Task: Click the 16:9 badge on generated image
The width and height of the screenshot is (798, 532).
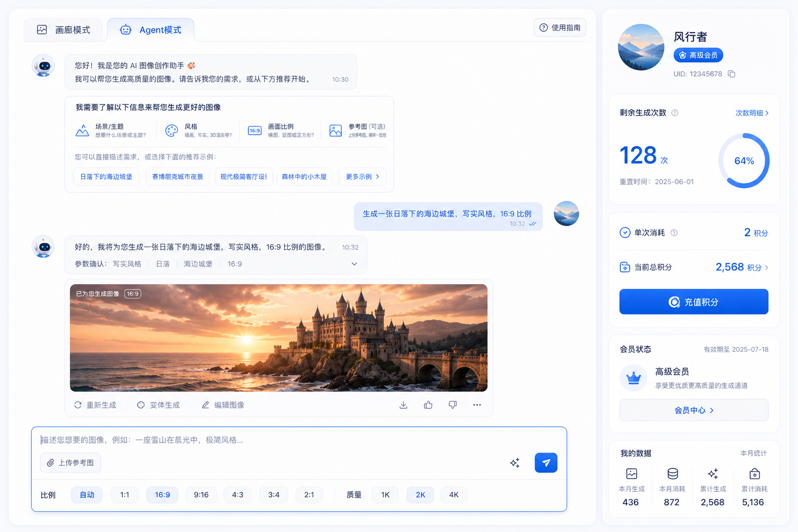Action: [133, 294]
